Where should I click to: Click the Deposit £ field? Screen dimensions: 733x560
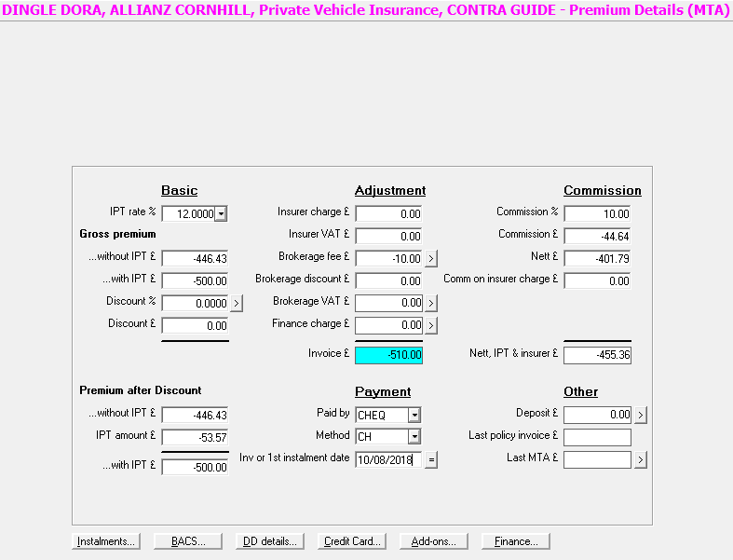597,415
